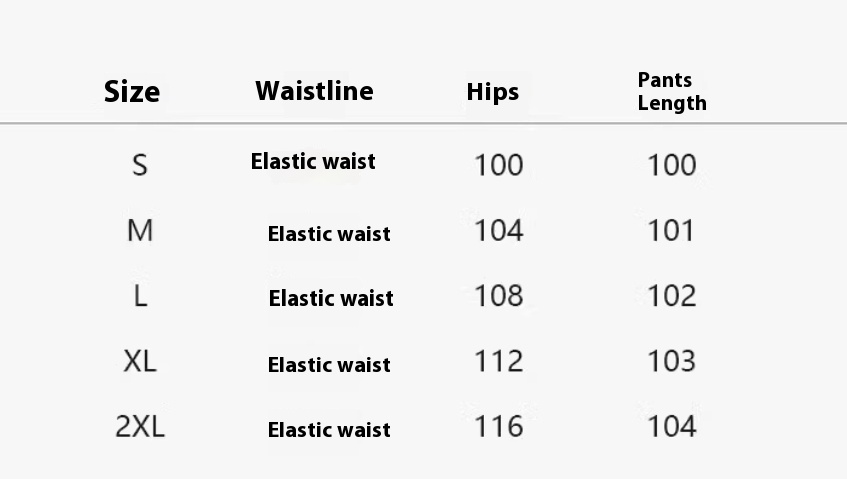Click Elastic waist in the S row
The height and width of the screenshot is (479, 847).
tap(313, 161)
